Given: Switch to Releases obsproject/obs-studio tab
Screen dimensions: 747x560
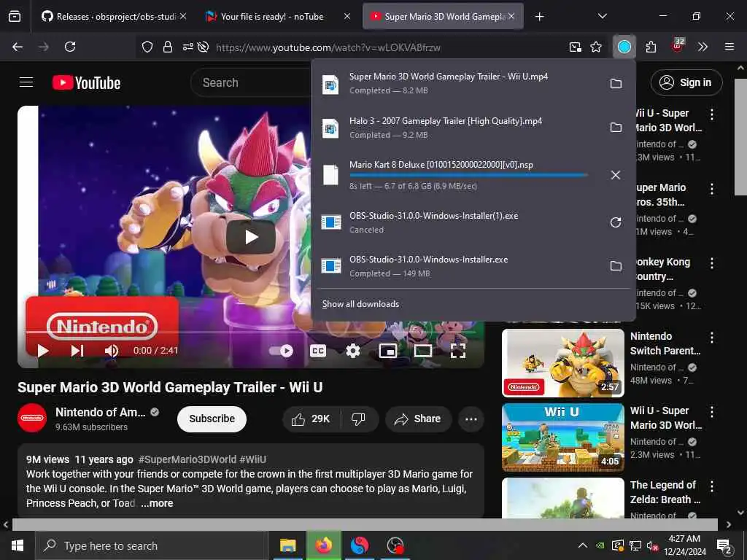Looking at the screenshot, I should (111, 16).
